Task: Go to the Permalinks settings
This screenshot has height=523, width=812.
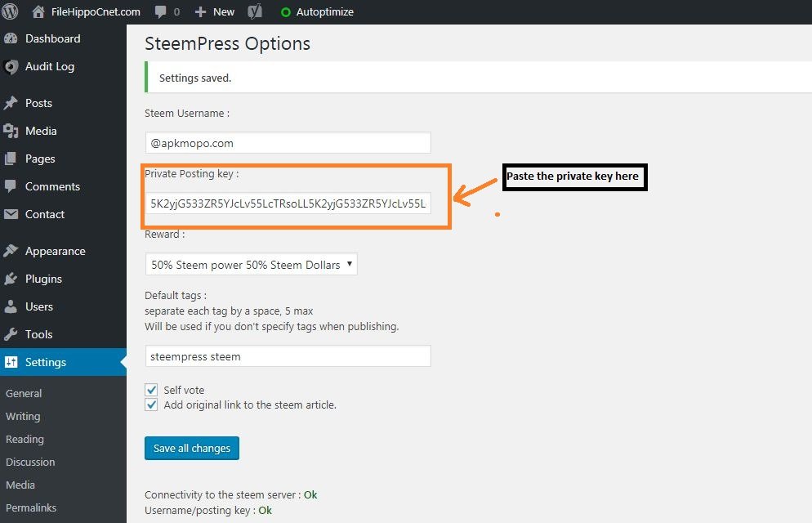Action: point(31,507)
